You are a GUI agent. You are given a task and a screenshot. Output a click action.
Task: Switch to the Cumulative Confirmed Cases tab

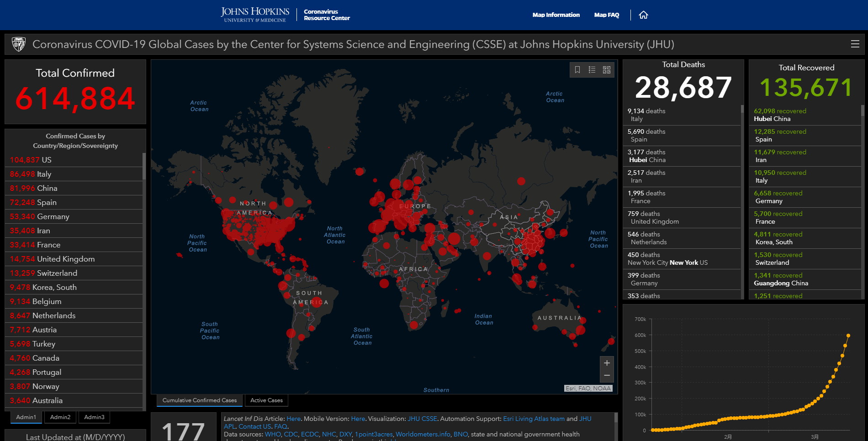tap(200, 400)
